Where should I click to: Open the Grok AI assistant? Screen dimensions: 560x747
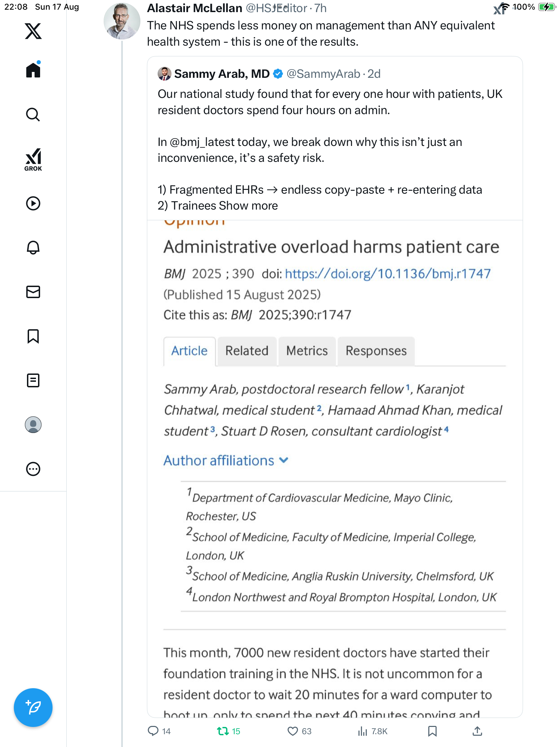point(33,159)
